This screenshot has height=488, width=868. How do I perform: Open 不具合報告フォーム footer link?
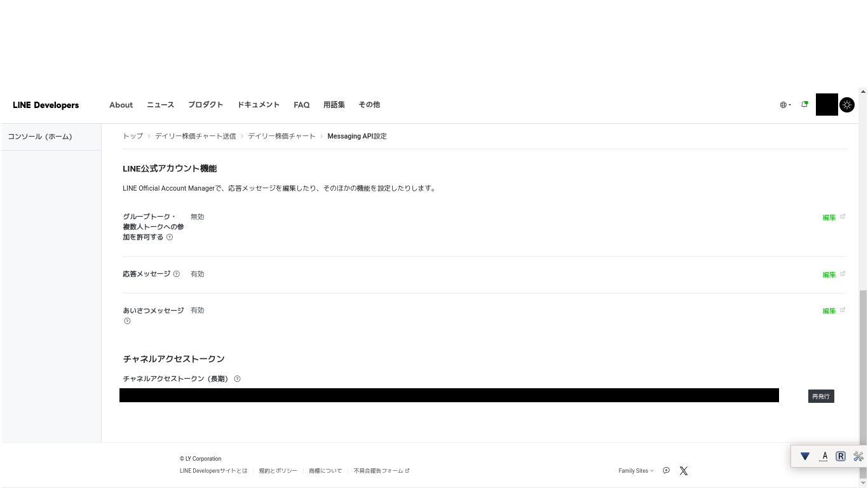(x=381, y=471)
